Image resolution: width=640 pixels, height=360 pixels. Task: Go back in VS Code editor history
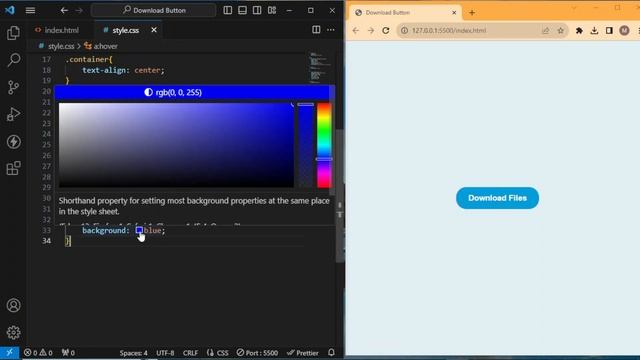[64, 10]
